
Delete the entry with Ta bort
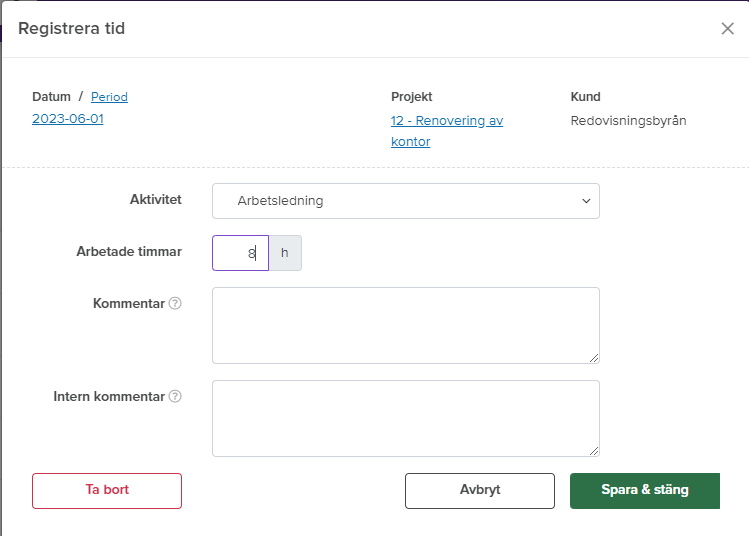coord(107,491)
